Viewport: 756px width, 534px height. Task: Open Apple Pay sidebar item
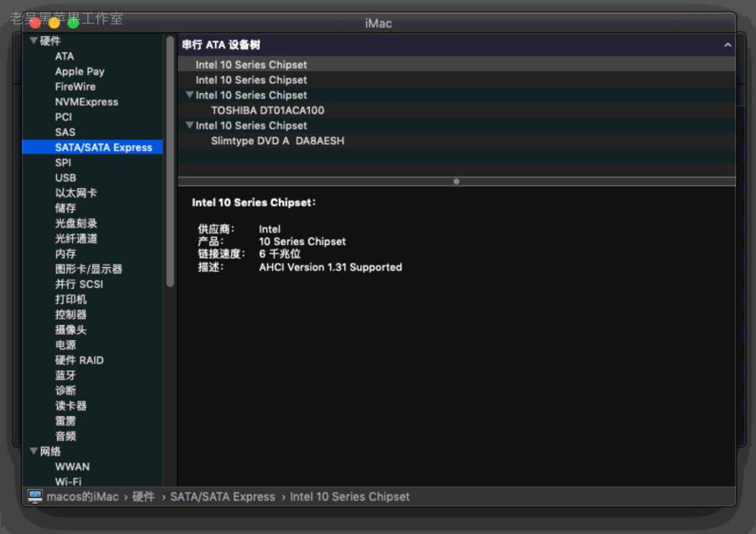pyautogui.click(x=80, y=71)
